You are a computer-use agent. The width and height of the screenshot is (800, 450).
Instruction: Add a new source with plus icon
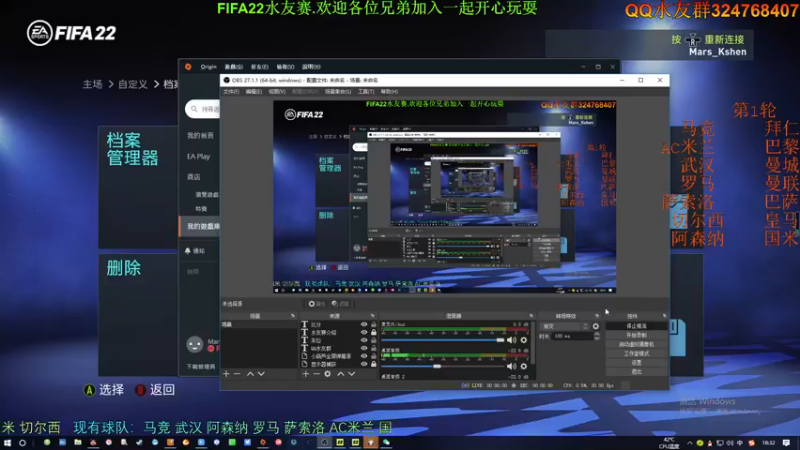click(x=306, y=374)
